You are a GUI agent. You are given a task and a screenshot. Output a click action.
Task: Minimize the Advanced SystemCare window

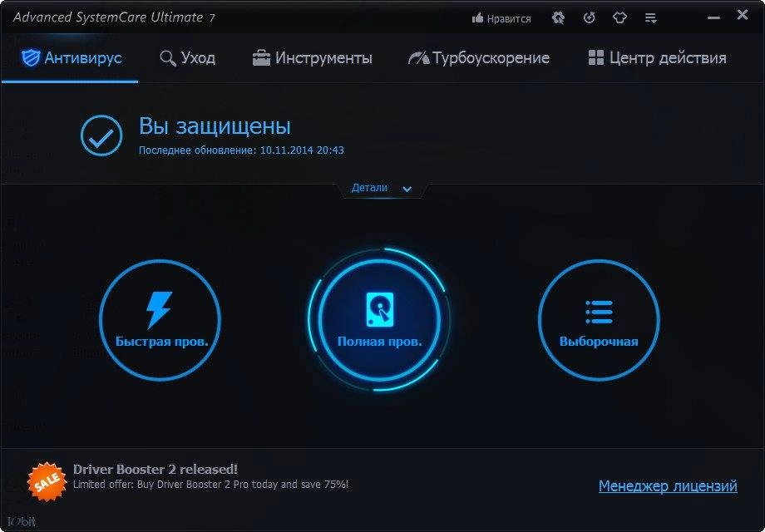(x=713, y=18)
